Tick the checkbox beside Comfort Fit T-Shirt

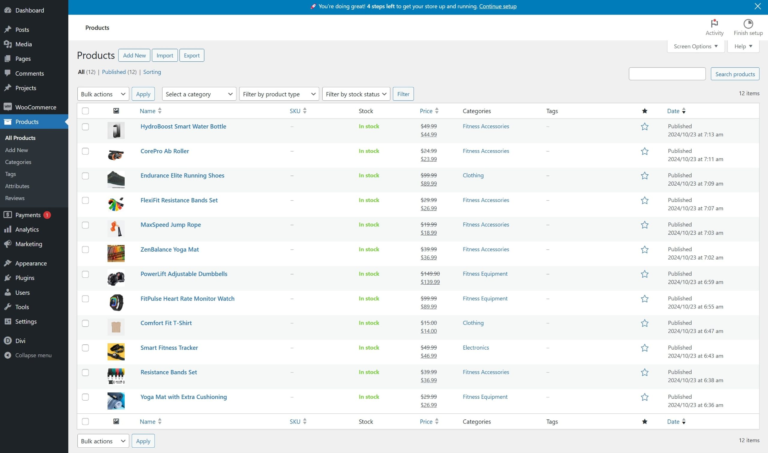[85, 323]
